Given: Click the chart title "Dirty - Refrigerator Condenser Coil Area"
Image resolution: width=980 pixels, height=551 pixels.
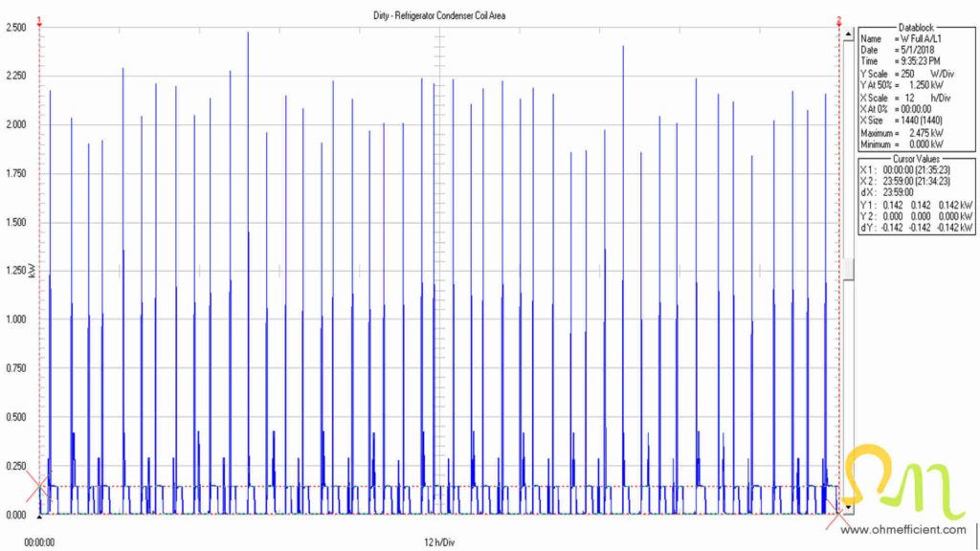Looking at the screenshot, I should (439, 15).
